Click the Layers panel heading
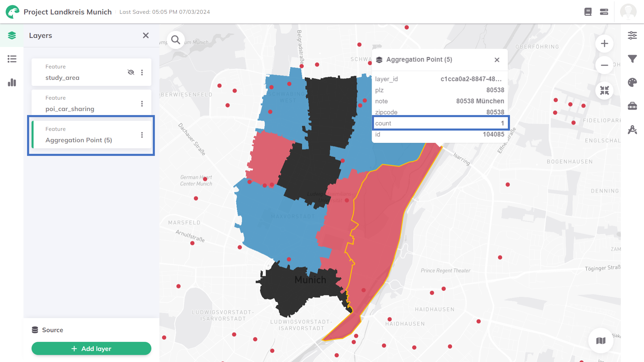 click(x=41, y=36)
